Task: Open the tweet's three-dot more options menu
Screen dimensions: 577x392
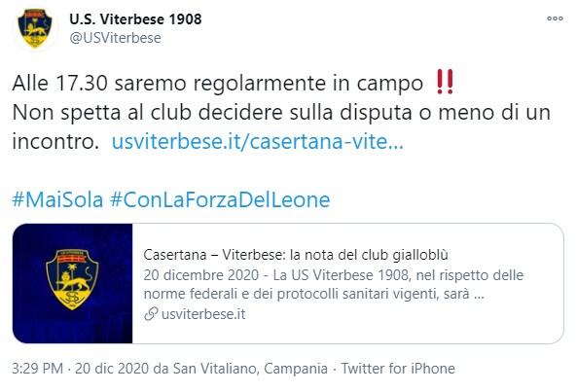Action: [555, 18]
